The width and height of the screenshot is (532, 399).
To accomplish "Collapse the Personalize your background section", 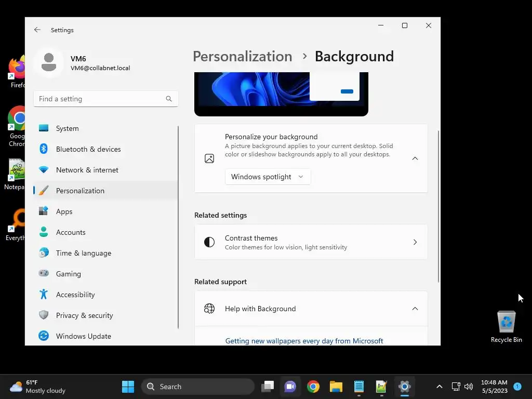I will [415, 158].
